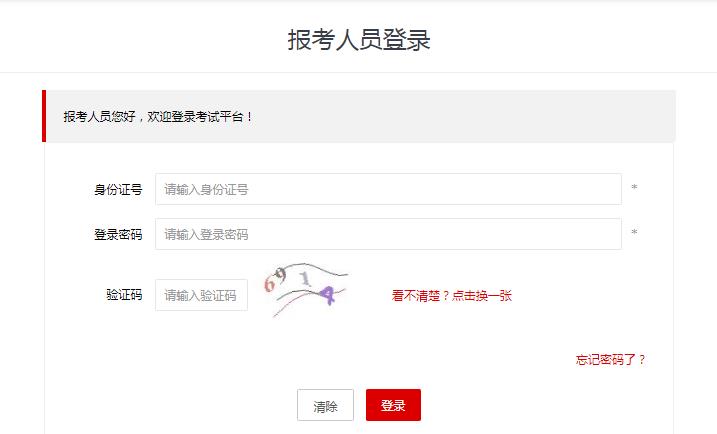This screenshot has width=717, height=434.
Task: Select the 验证码 captcha input box
Action: [201, 295]
